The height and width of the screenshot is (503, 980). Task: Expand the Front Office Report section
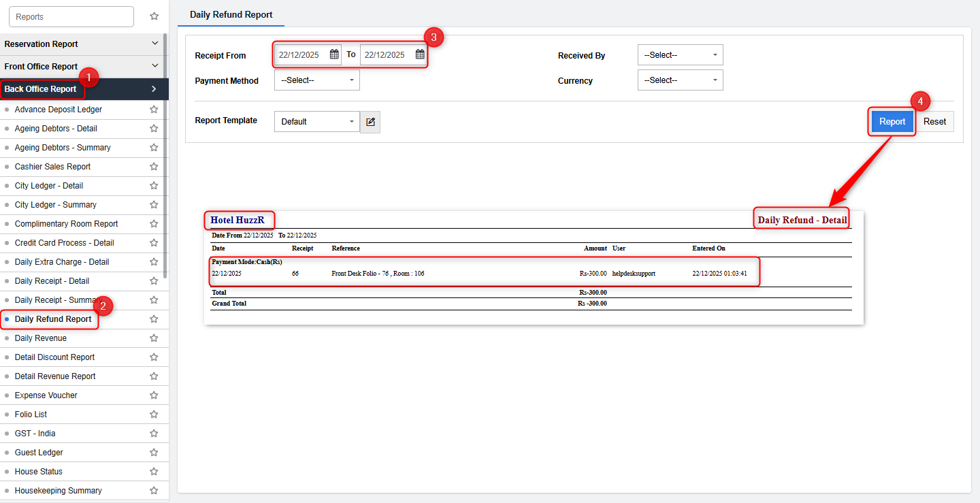click(83, 67)
